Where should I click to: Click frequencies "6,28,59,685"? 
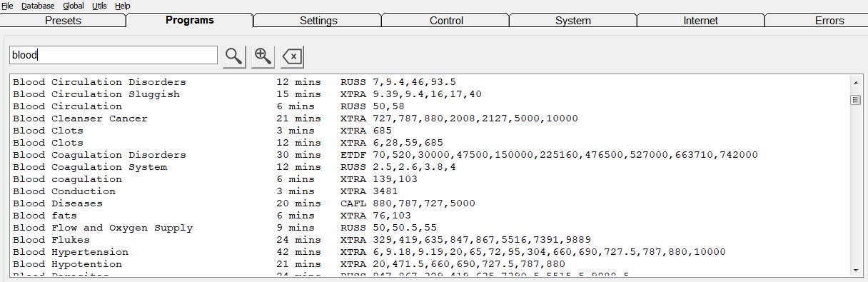(408, 143)
